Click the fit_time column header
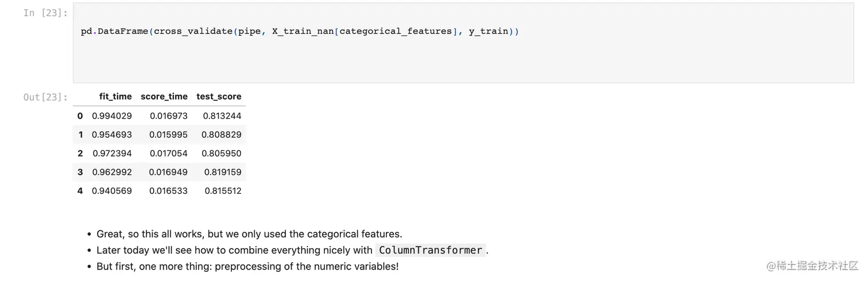The image size is (868, 281). pyautogui.click(x=115, y=96)
